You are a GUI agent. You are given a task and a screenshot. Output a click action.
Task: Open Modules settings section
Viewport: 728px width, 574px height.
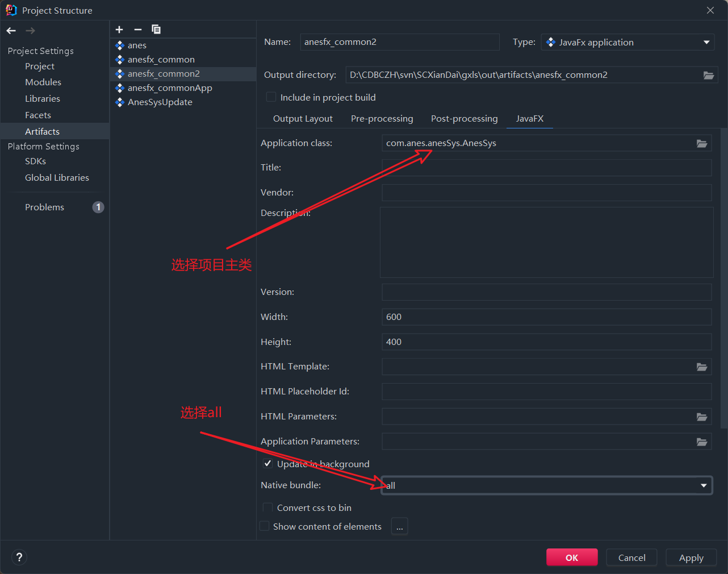coord(43,82)
